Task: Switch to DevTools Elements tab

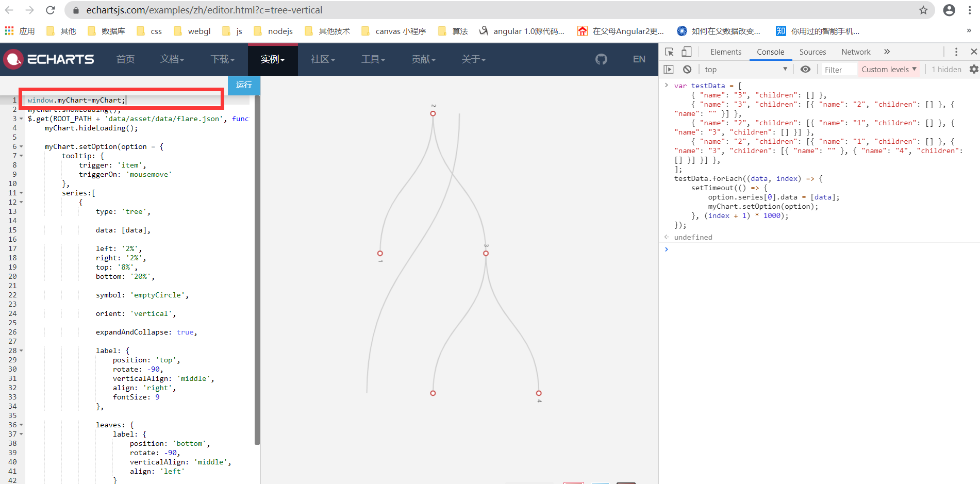Action: (726, 52)
